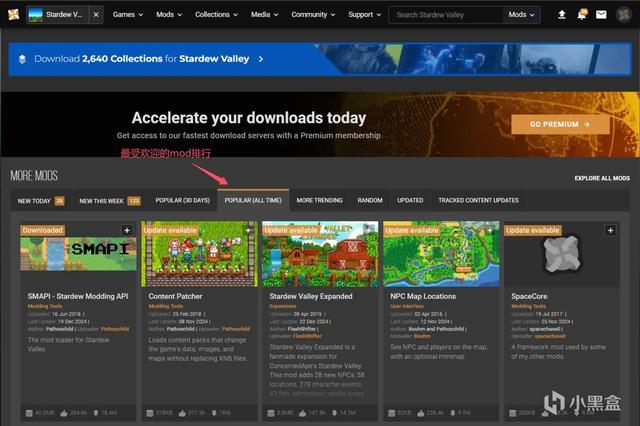Switch to TRACKED CONTENT UPDATES tab

coord(478,200)
